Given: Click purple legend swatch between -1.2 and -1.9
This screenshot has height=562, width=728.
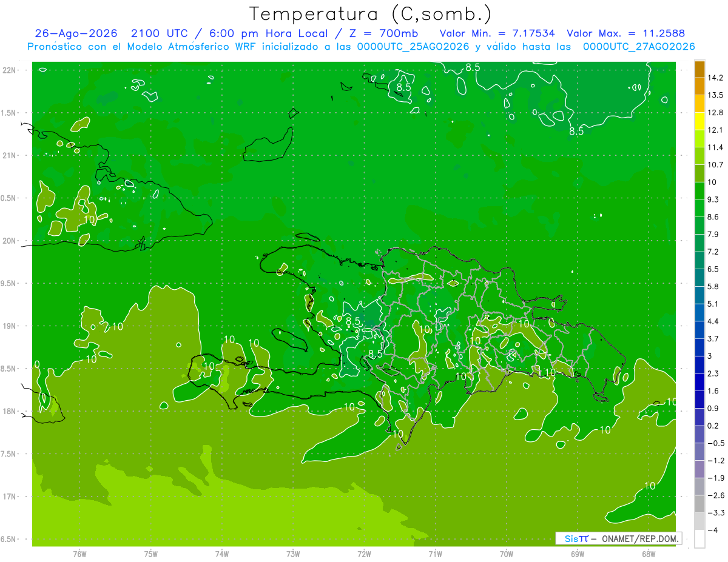Looking at the screenshot, I should click(x=699, y=469).
